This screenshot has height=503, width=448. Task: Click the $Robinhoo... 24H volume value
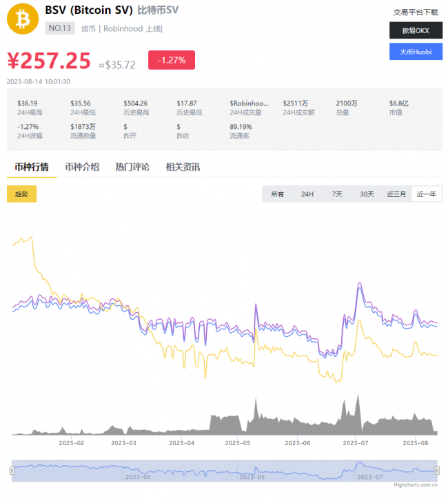click(x=249, y=103)
